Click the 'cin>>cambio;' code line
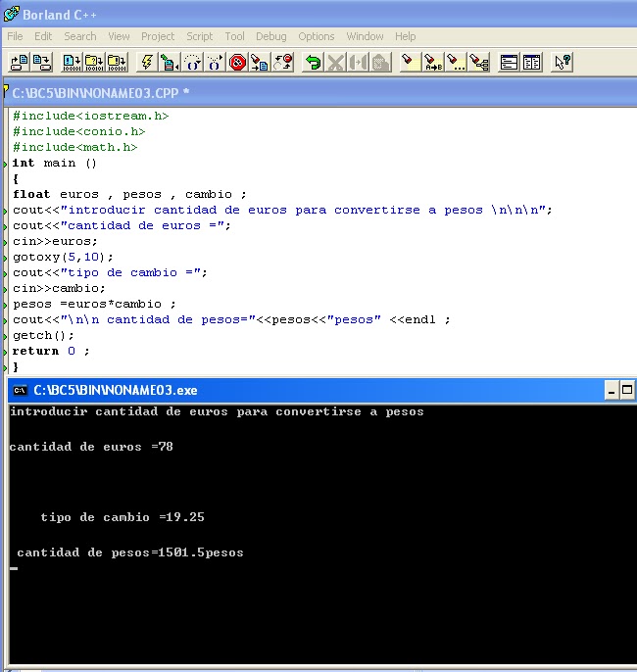 point(59,288)
